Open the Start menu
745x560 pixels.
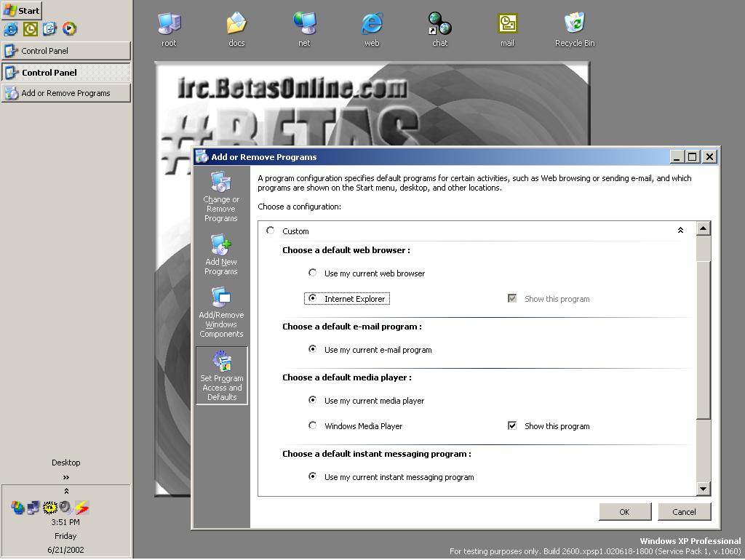[22, 10]
